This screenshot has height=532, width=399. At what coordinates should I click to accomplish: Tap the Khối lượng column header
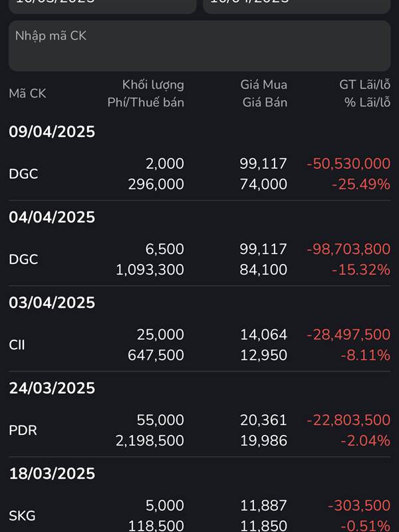(x=153, y=85)
